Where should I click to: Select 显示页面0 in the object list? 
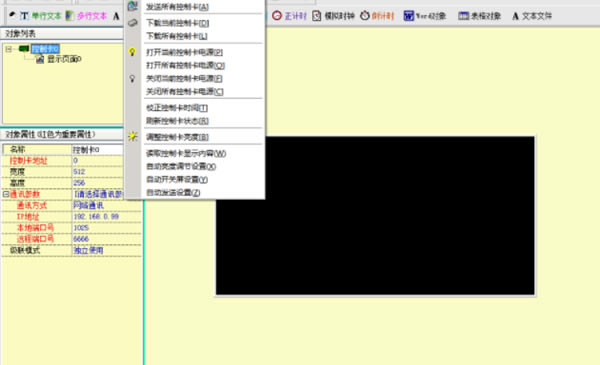pyautogui.click(x=64, y=59)
